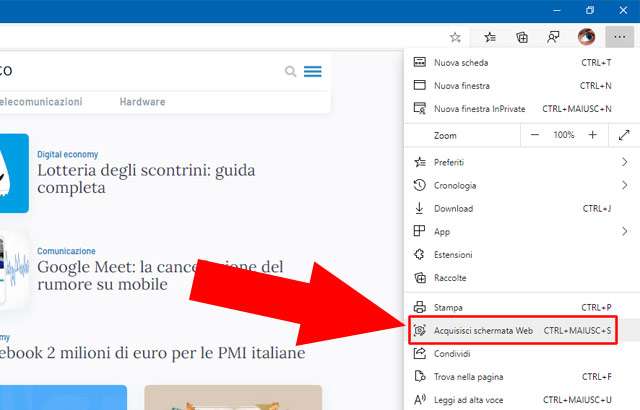The height and width of the screenshot is (410, 640).
Task: Open the Collections toolbar icon
Action: pyautogui.click(x=522, y=38)
